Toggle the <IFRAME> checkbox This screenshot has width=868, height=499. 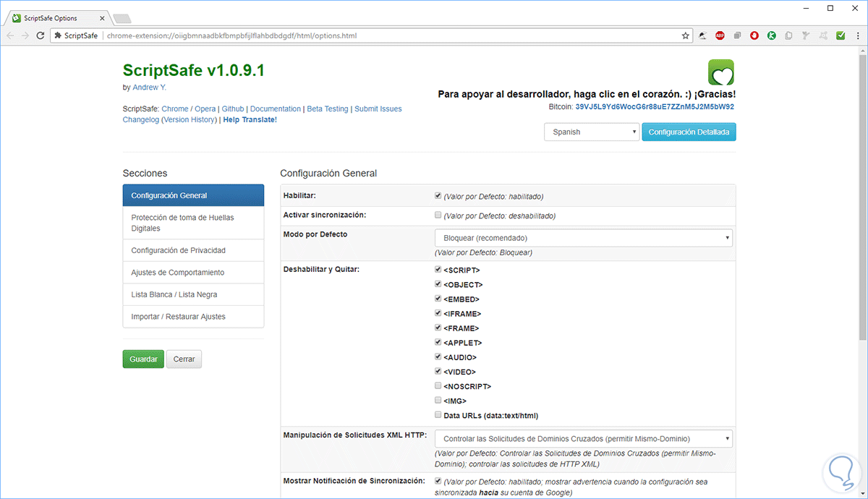coord(438,312)
